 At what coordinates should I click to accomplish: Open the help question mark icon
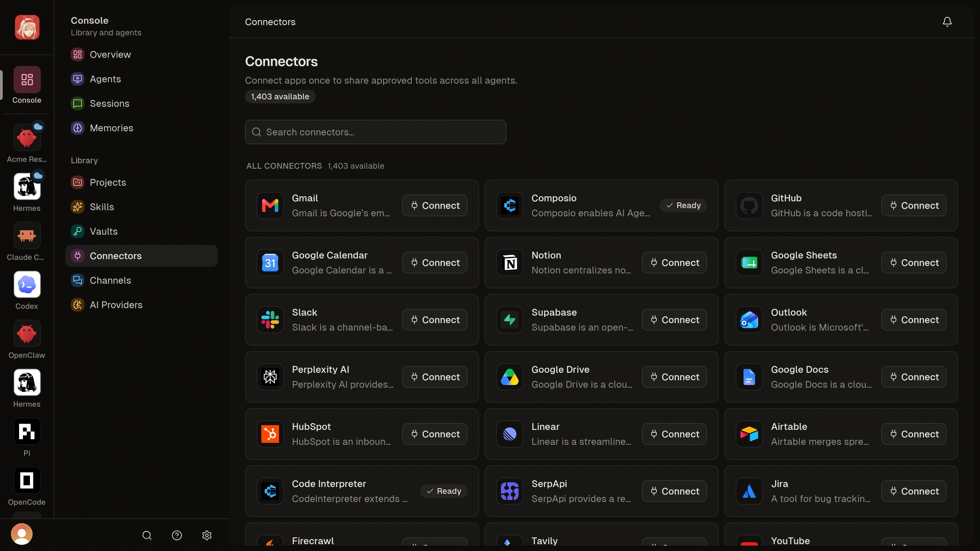pyautogui.click(x=177, y=535)
